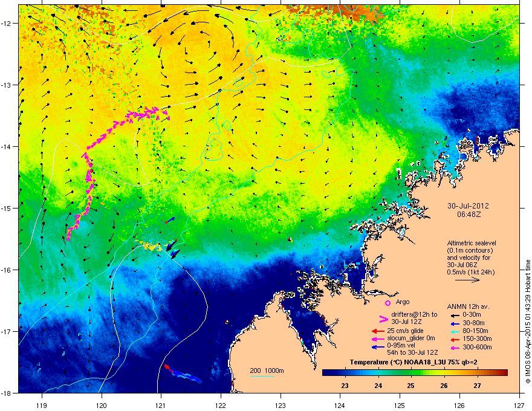Click the magenta drifters chevron symbol in legend
The image size is (532, 411).
coord(383,319)
